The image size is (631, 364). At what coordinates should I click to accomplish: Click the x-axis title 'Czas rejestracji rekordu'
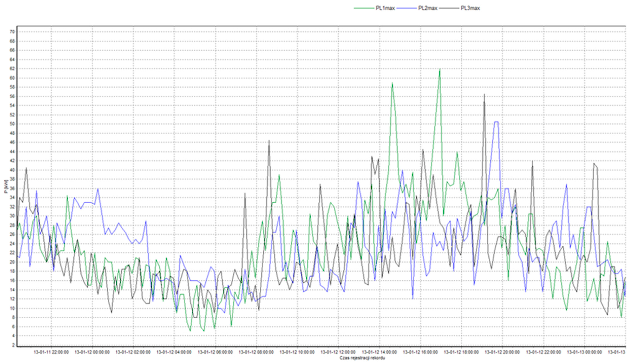(362, 358)
